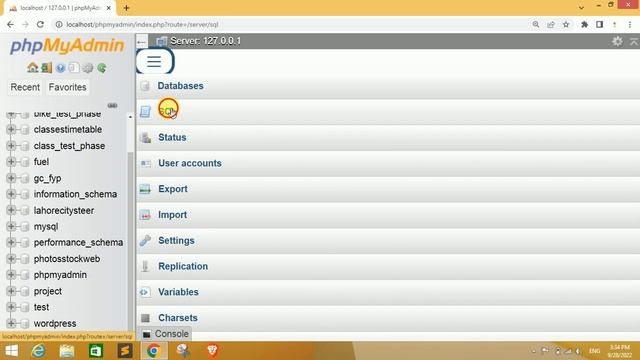The height and width of the screenshot is (360, 640).
Task: Expand the fuel database node
Action: tap(11, 162)
